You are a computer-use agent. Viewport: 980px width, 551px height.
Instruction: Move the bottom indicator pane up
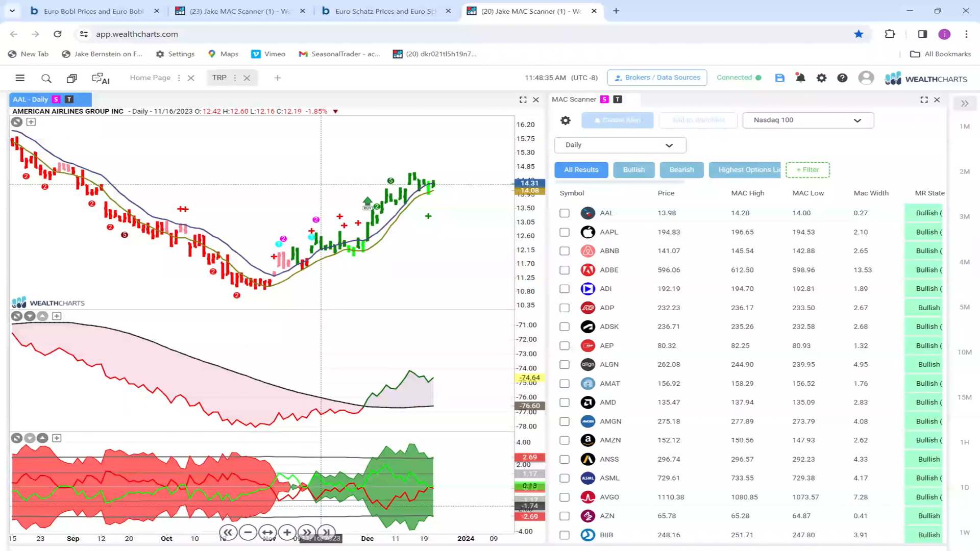[x=42, y=438]
